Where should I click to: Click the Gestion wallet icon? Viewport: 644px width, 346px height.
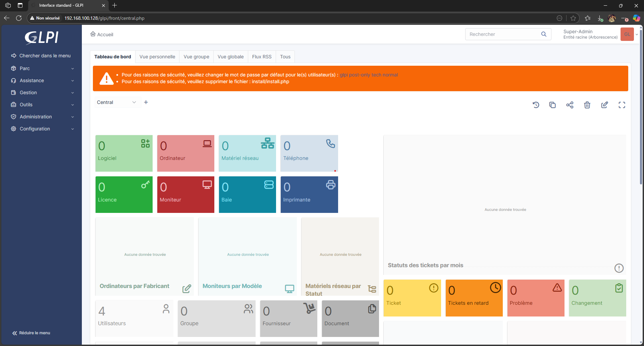pyautogui.click(x=13, y=93)
